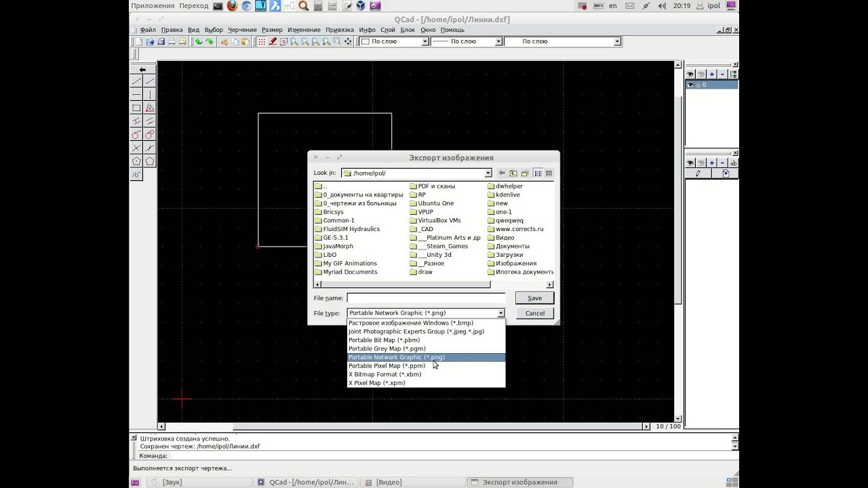
Task: Choose Joint Photographic Experts Group (*.jpeg *.jpg)
Action: tap(426, 331)
